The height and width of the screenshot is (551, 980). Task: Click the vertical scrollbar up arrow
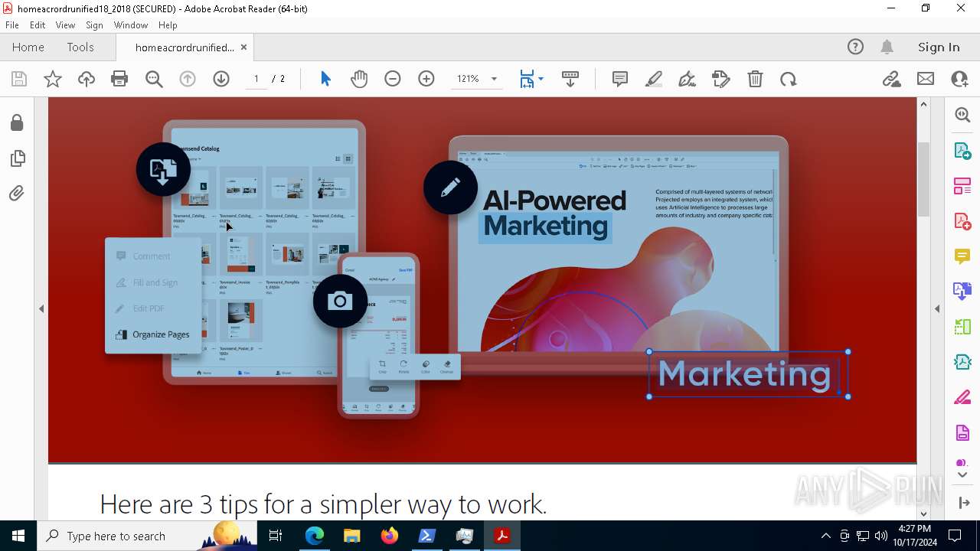coord(923,104)
